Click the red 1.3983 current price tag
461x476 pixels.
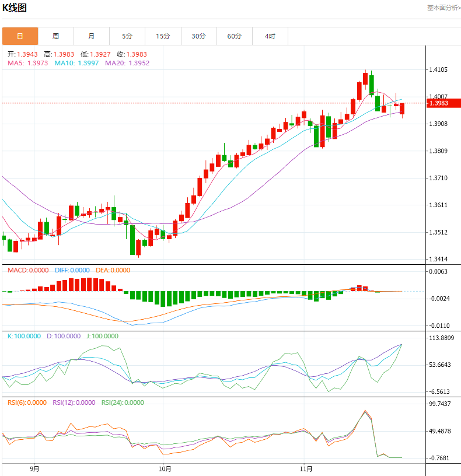tap(443, 103)
